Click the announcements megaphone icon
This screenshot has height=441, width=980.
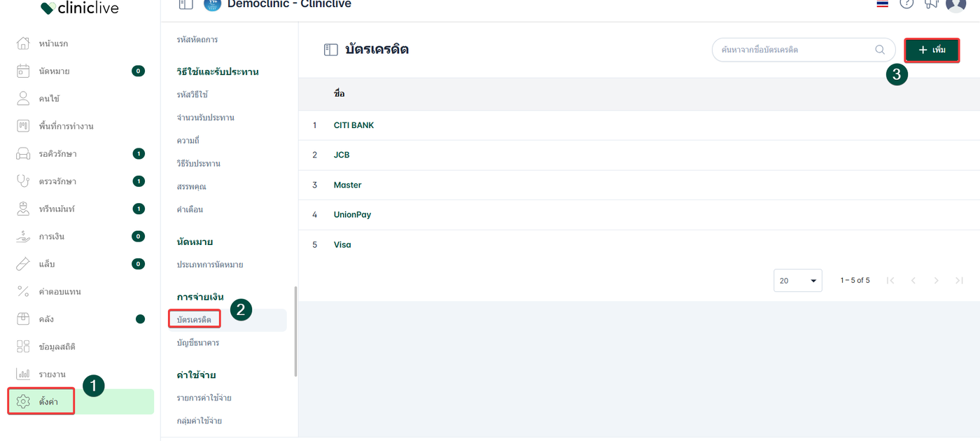[x=931, y=3]
